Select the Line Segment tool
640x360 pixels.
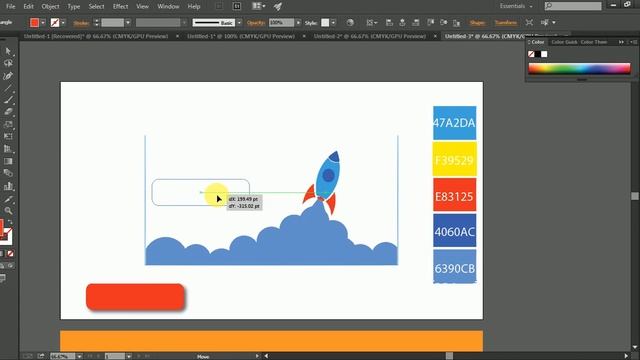point(8,88)
